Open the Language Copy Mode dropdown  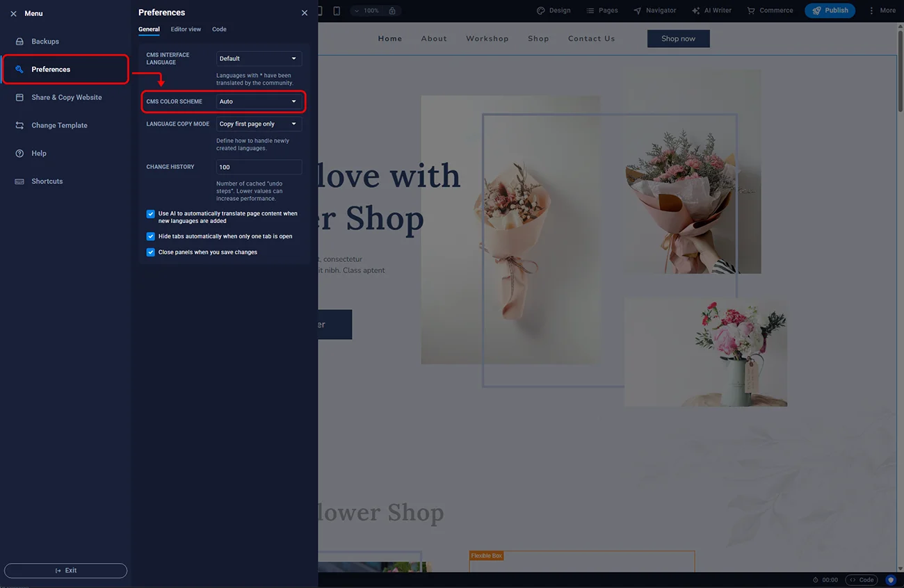(x=259, y=124)
